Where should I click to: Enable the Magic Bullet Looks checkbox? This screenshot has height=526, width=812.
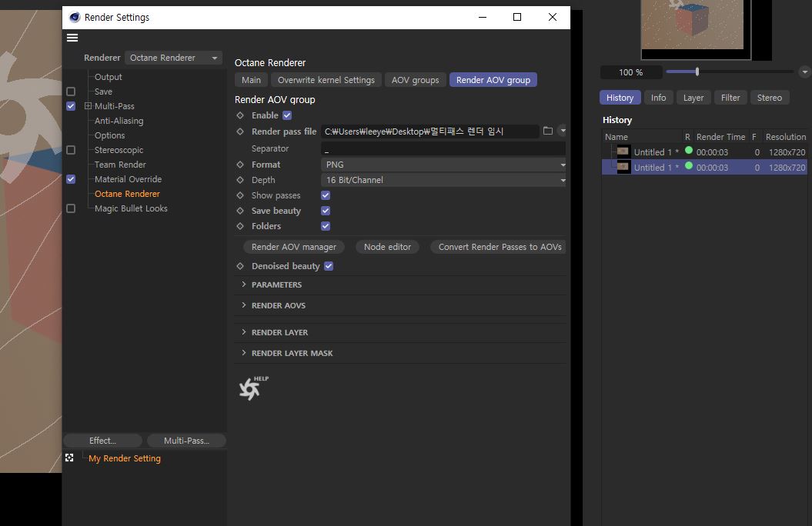tap(71, 208)
